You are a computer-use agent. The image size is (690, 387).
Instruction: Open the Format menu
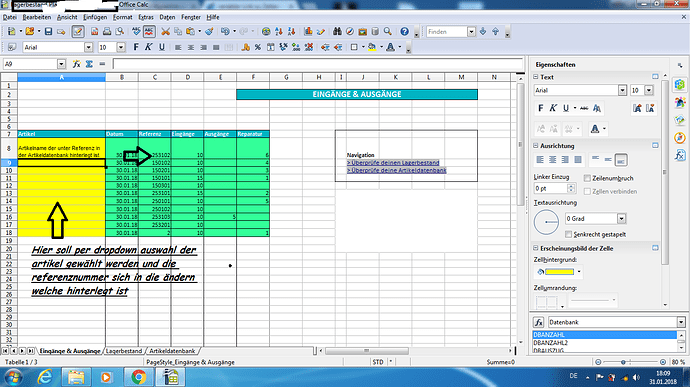[122, 17]
